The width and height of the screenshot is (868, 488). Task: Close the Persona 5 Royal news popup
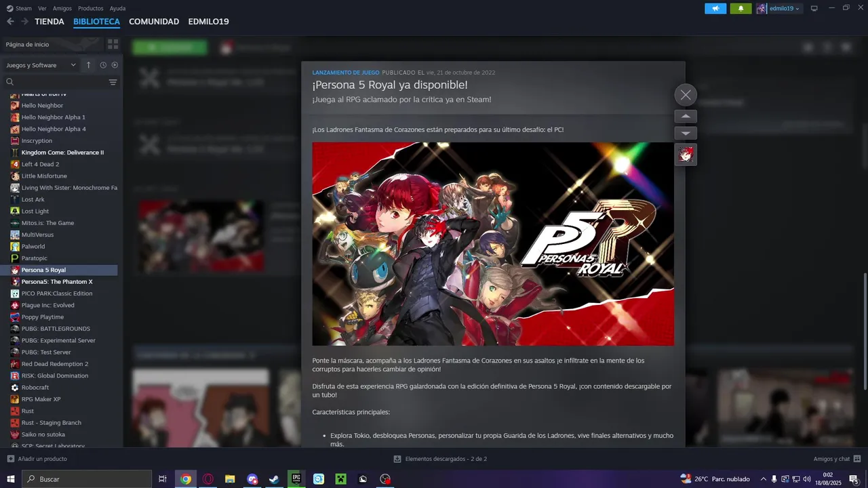point(686,95)
